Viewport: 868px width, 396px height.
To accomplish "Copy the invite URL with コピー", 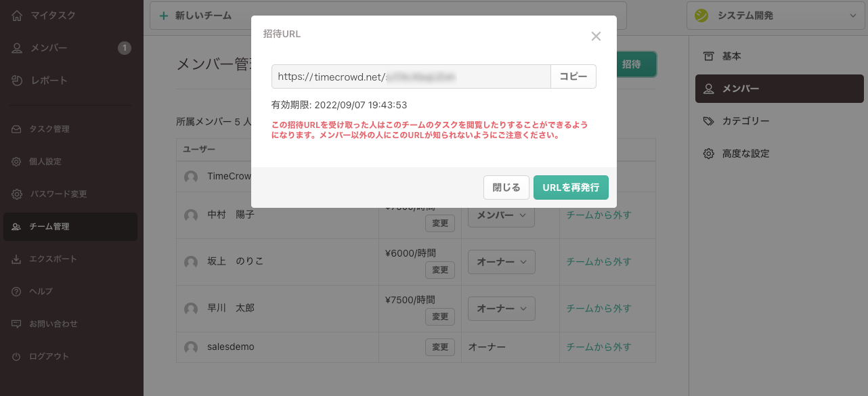I will tap(573, 76).
